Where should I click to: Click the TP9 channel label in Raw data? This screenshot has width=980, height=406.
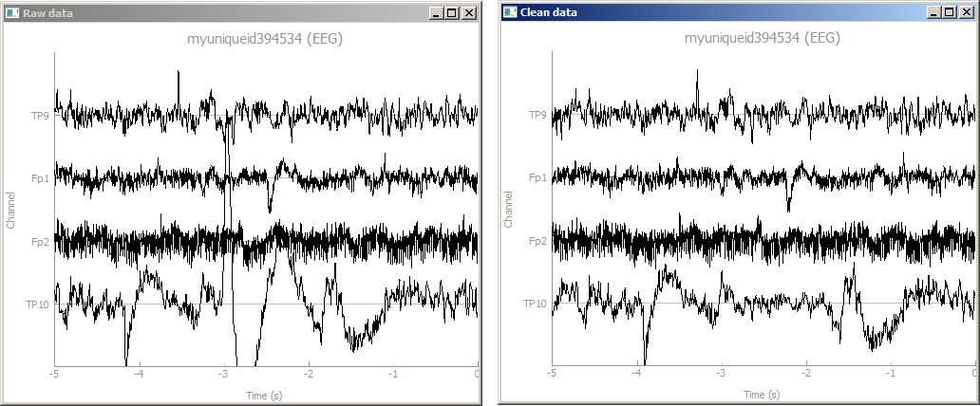(x=40, y=115)
